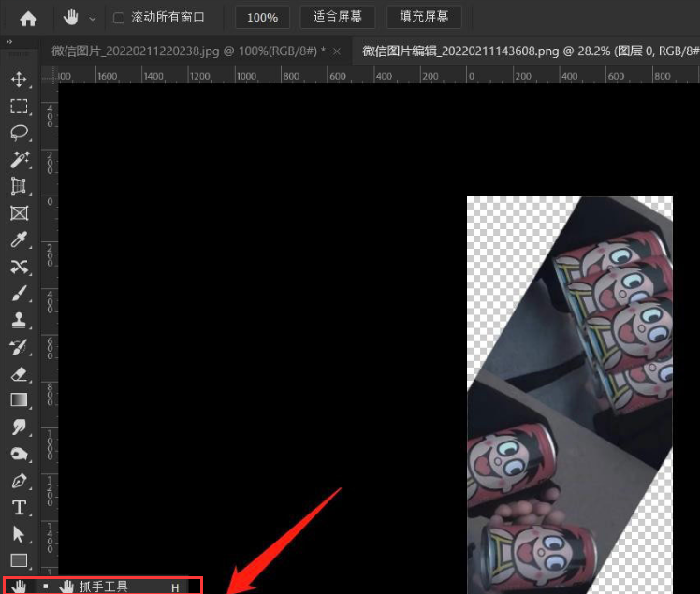Select the Sponge tool
700x594 pixels.
19,454
